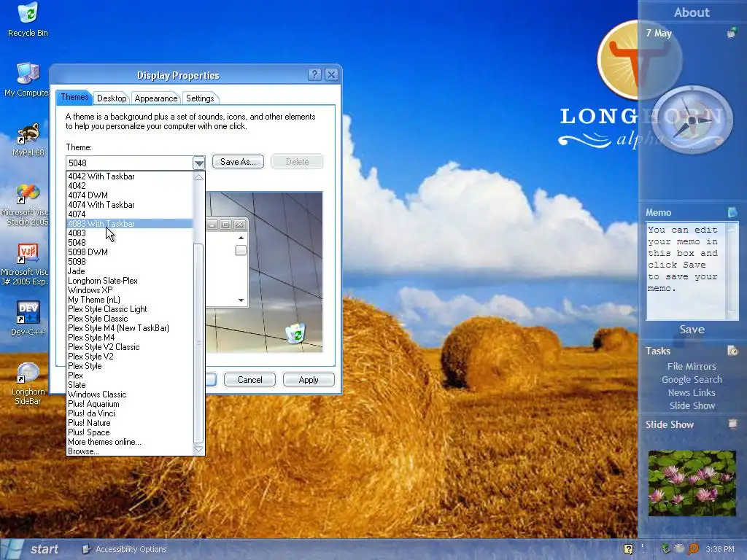
Task: Click the orange magnifier tray icon
Action: 693,549
